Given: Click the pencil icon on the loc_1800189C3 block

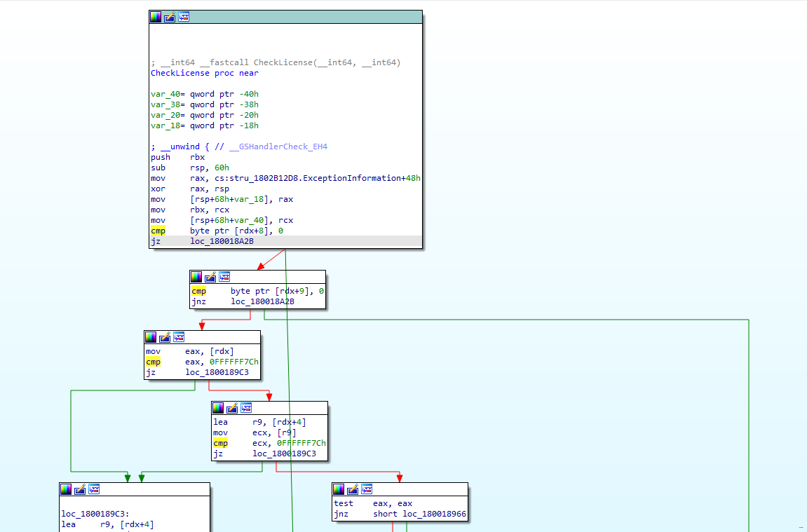Looking at the screenshot, I should (x=80, y=489).
